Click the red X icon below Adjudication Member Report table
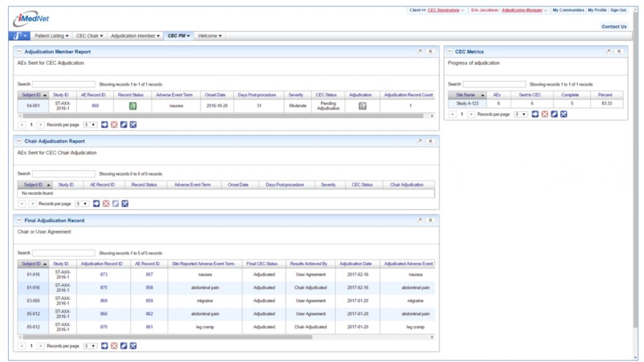Screen dimensions: 644x362 [x=114, y=124]
